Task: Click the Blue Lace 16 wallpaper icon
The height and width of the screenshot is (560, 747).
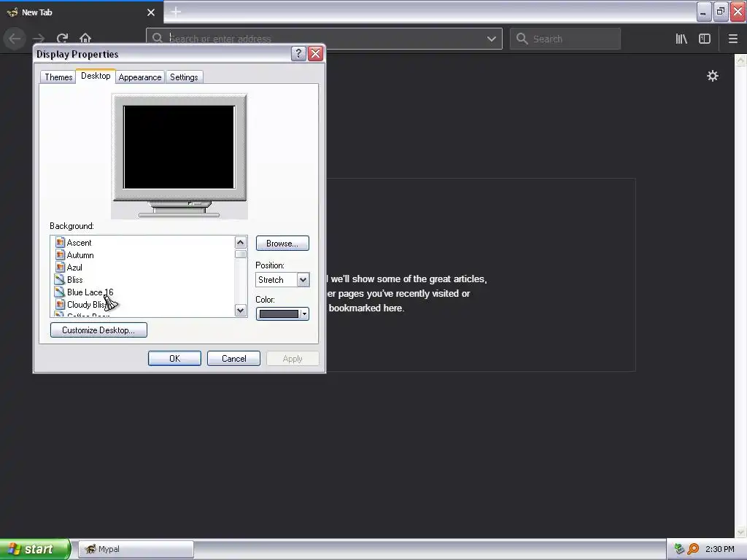Action: coord(60,292)
